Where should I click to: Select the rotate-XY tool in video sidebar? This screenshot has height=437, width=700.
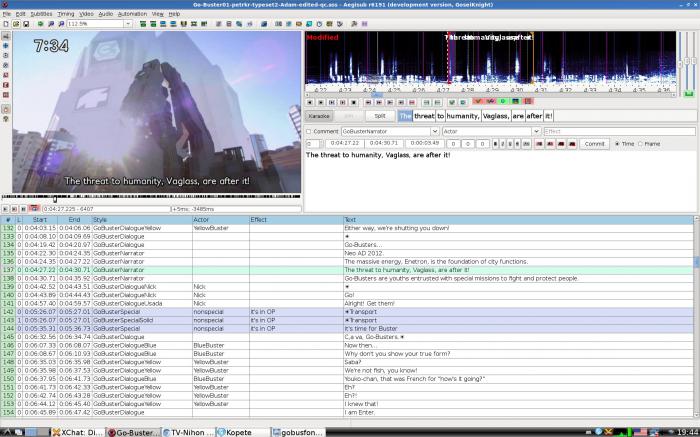(x=6, y=65)
